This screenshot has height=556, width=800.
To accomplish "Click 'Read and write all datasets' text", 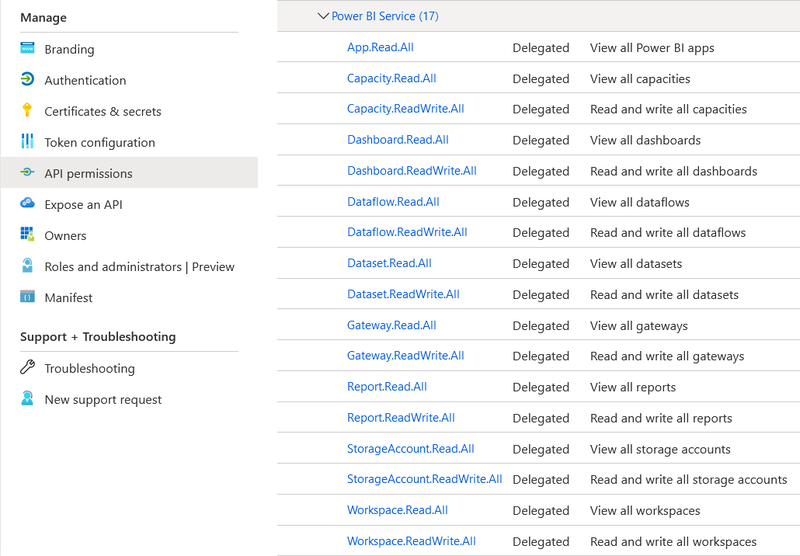I will (664, 295).
